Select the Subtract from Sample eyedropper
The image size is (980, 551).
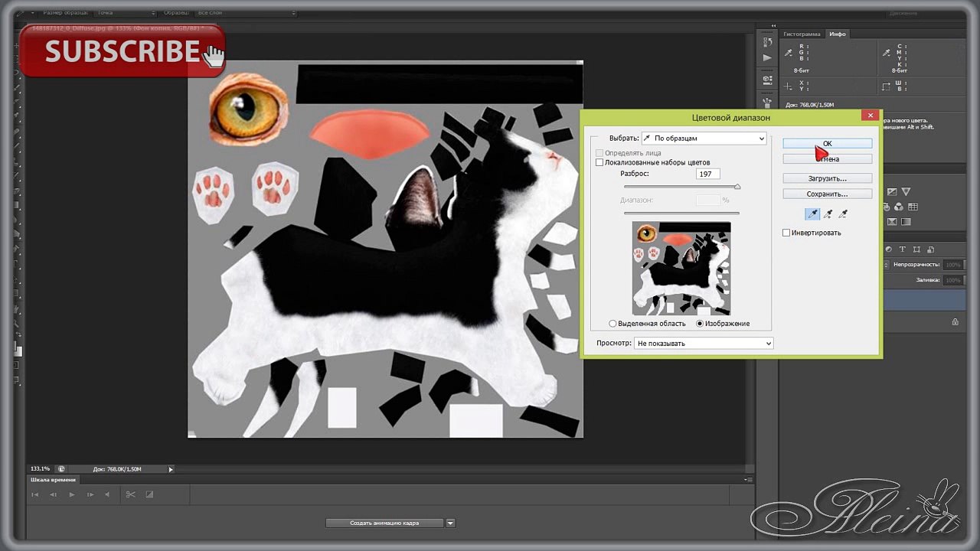pos(843,214)
